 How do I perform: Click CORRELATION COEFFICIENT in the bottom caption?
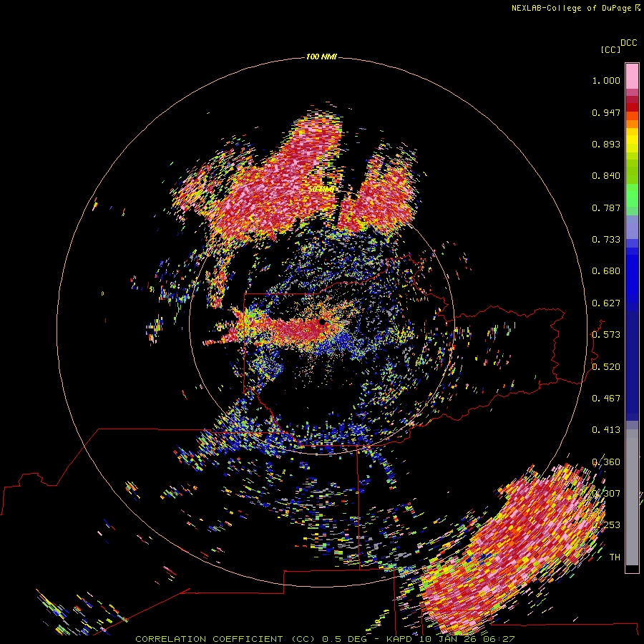209,639
